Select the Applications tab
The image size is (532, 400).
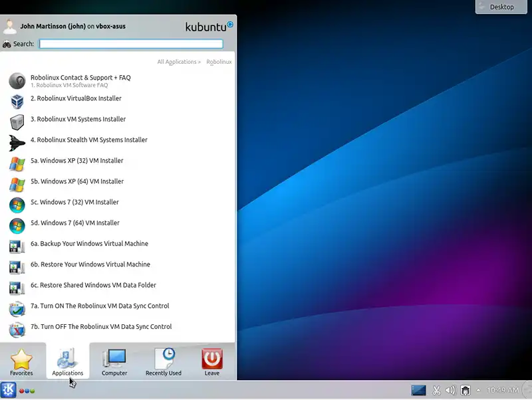(x=68, y=362)
